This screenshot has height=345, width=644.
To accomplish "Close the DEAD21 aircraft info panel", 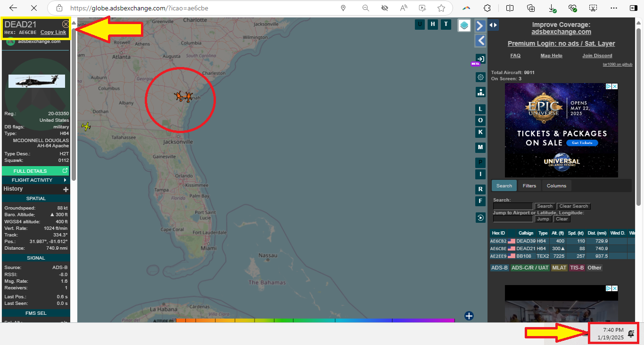I will click(x=66, y=24).
